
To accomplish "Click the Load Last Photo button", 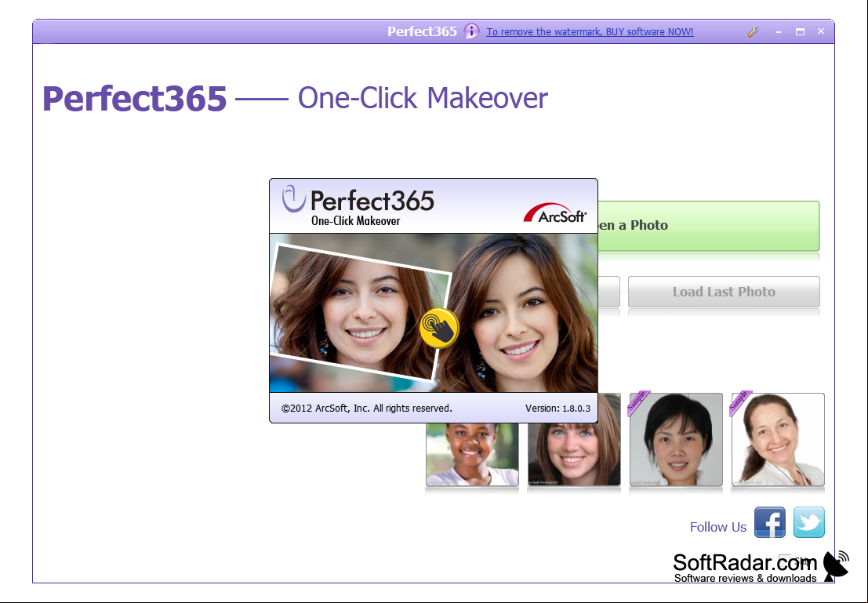I will (x=724, y=292).
